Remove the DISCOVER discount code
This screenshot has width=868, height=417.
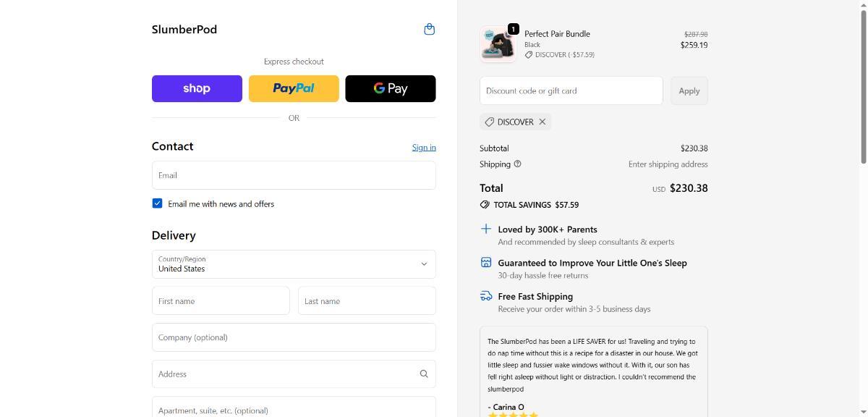(542, 122)
